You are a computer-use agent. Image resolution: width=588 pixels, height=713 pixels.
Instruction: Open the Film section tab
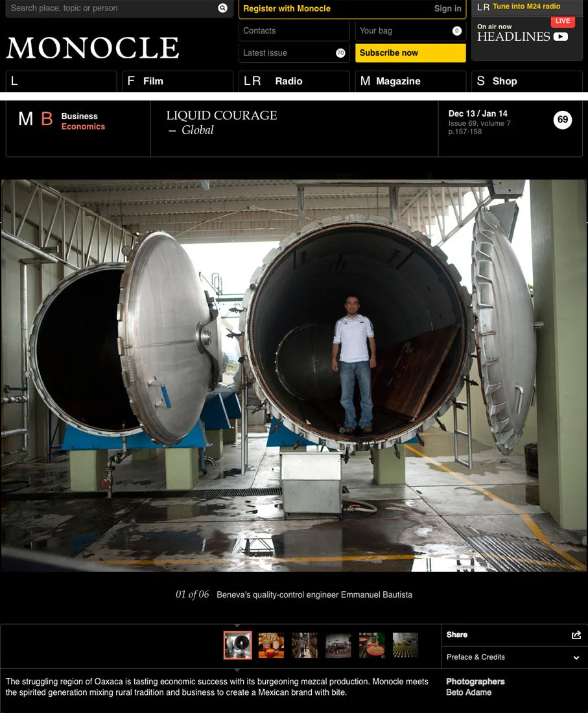[x=178, y=81]
